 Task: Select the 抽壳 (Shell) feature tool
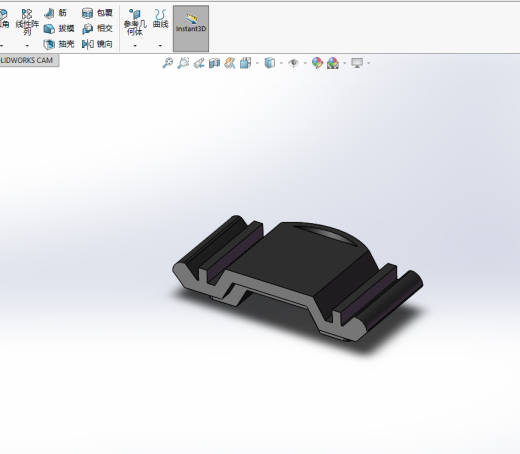tap(59, 44)
